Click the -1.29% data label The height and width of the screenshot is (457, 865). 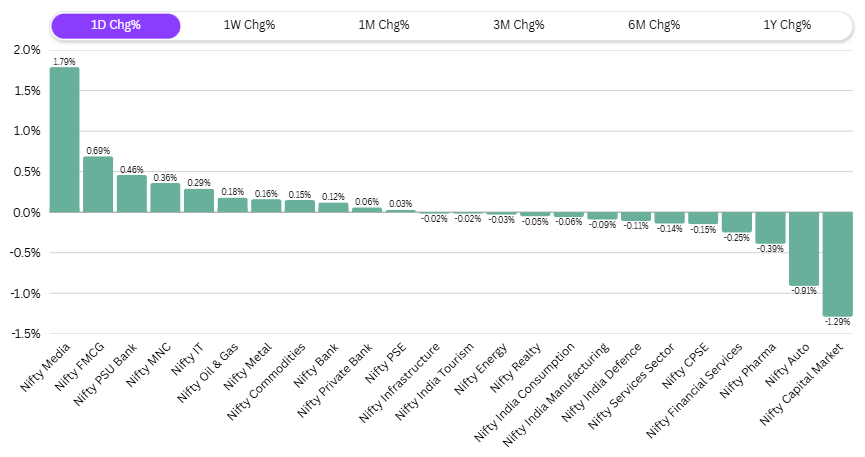point(837,322)
